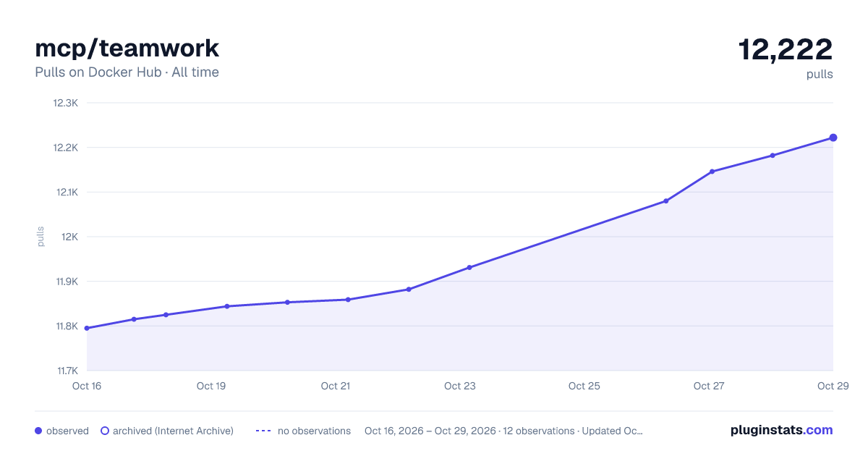The image size is (868, 456).
Task: Click the 'pulls' label under 12,222
Action: click(x=820, y=74)
